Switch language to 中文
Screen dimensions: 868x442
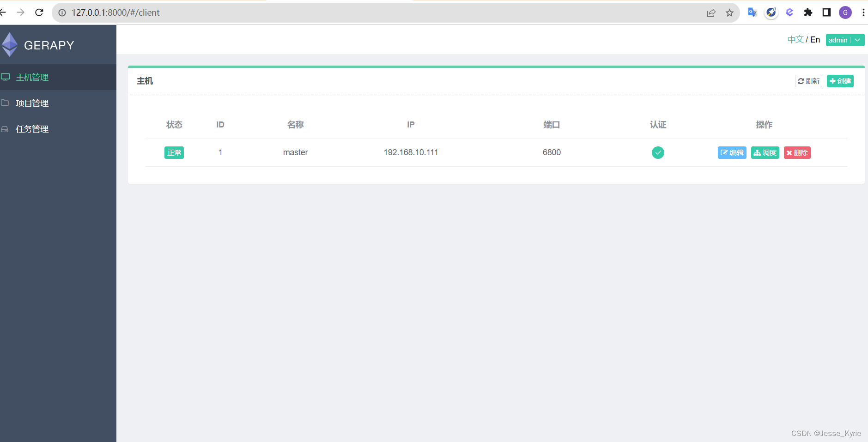795,40
